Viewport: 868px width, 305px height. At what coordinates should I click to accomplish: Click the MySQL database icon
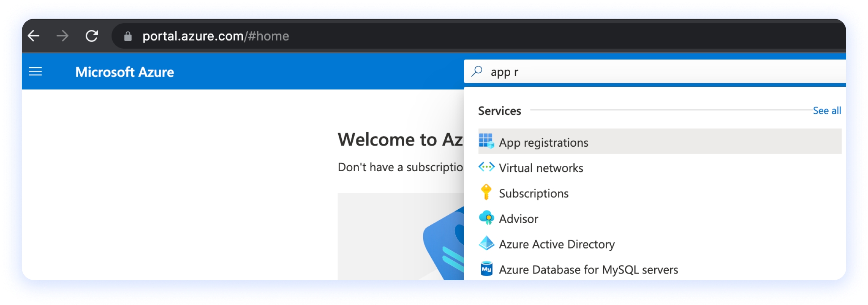[x=486, y=268]
